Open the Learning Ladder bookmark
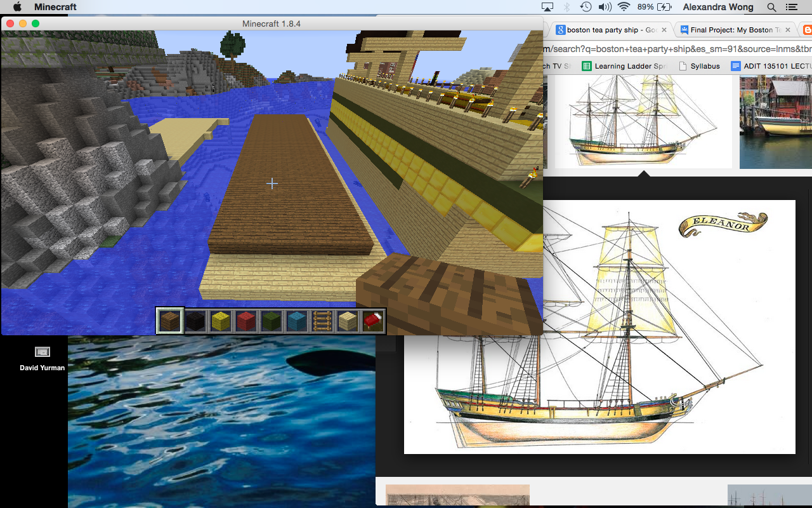This screenshot has width=812, height=508. pyautogui.click(x=624, y=66)
